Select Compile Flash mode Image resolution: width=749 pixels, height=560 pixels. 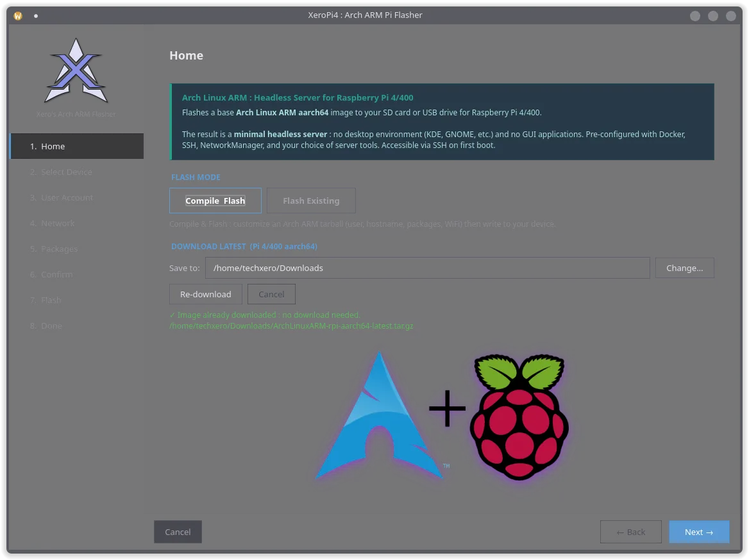pyautogui.click(x=215, y=201)
